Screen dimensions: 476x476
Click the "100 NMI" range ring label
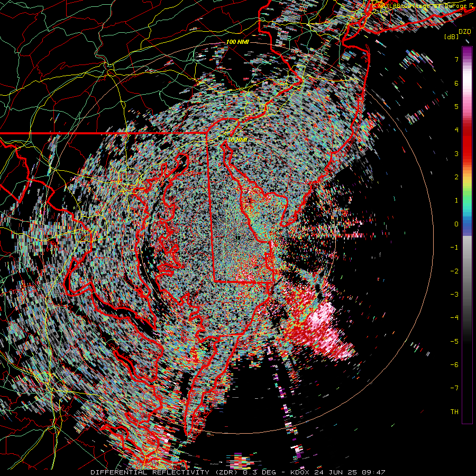(x=237, y=42)
